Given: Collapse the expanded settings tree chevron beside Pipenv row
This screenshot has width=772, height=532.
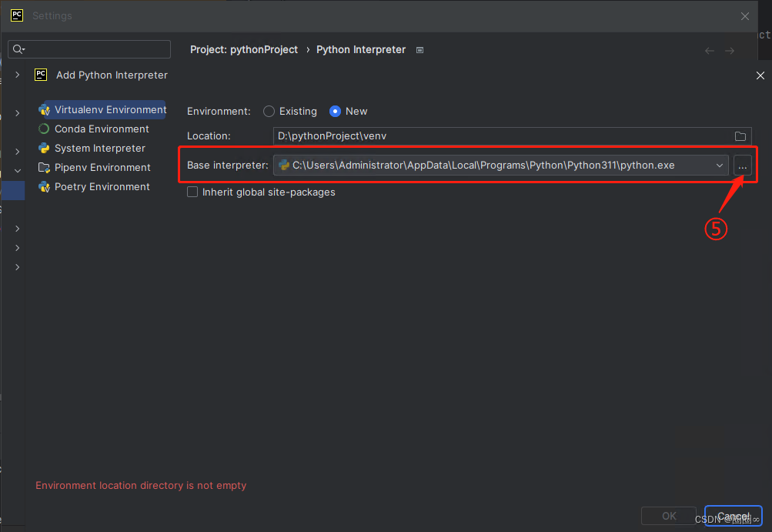Looking at the screenshot, I should [17, 171].
